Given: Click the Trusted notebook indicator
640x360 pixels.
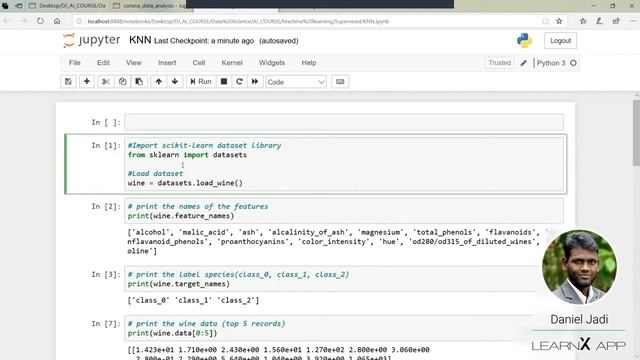Looking at the screenshot, I should click(500, 63).
